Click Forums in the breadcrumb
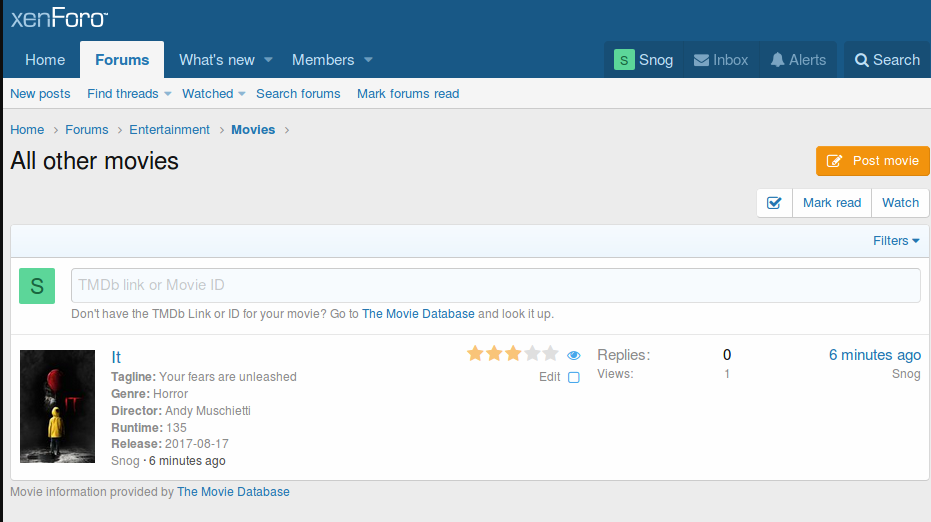Viewport: 931px width, 522px height. coord(87,129)
